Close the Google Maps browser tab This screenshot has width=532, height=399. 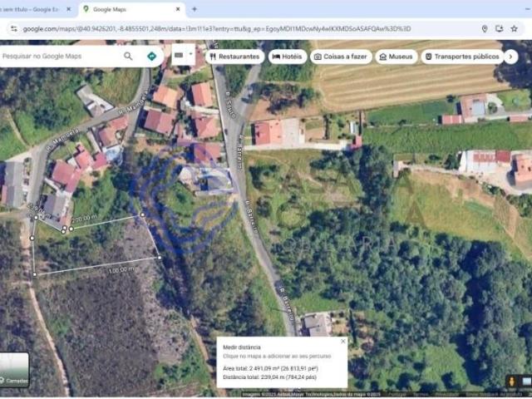tap(178, 9)
